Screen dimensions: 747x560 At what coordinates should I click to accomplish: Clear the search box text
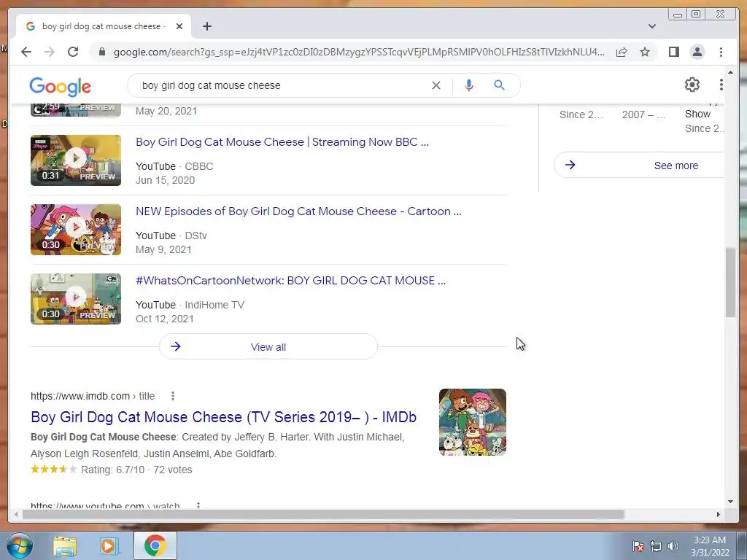tap(436, 85)
